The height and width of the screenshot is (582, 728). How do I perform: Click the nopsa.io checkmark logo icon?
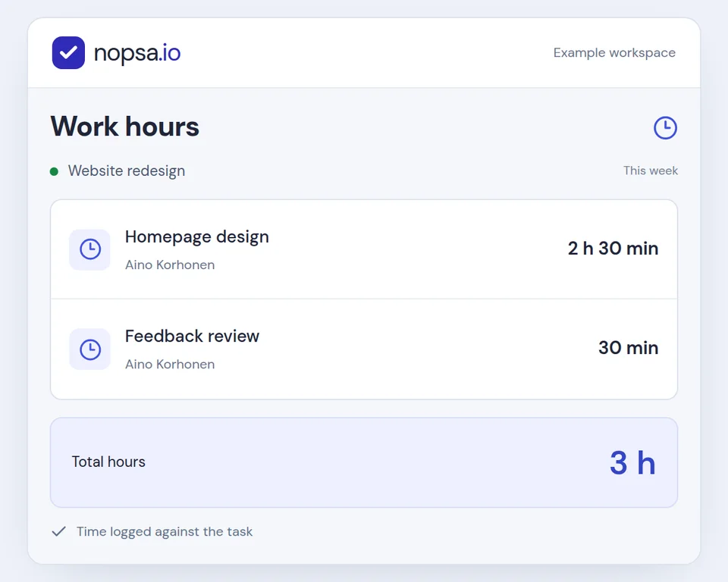tap(68, 53)
